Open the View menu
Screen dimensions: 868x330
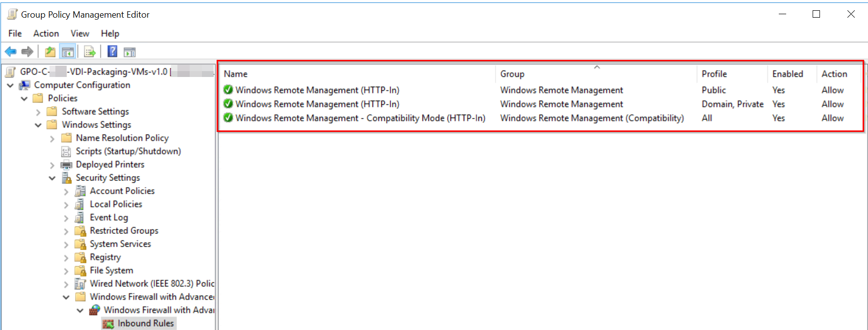pyautogui.click(x=80, y=33)
